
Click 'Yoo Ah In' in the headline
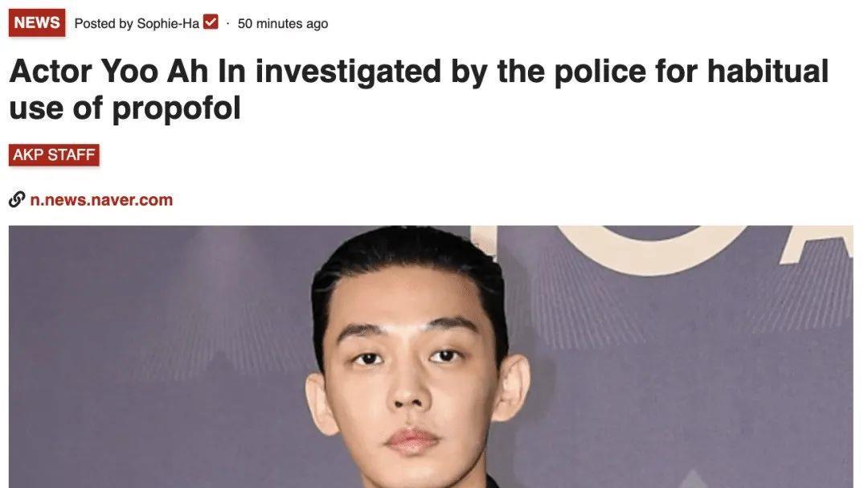click(x=174, y=72)
